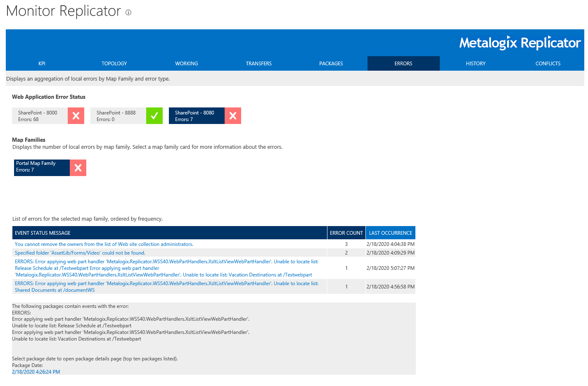Open the History tab

(x=475, y=63)
